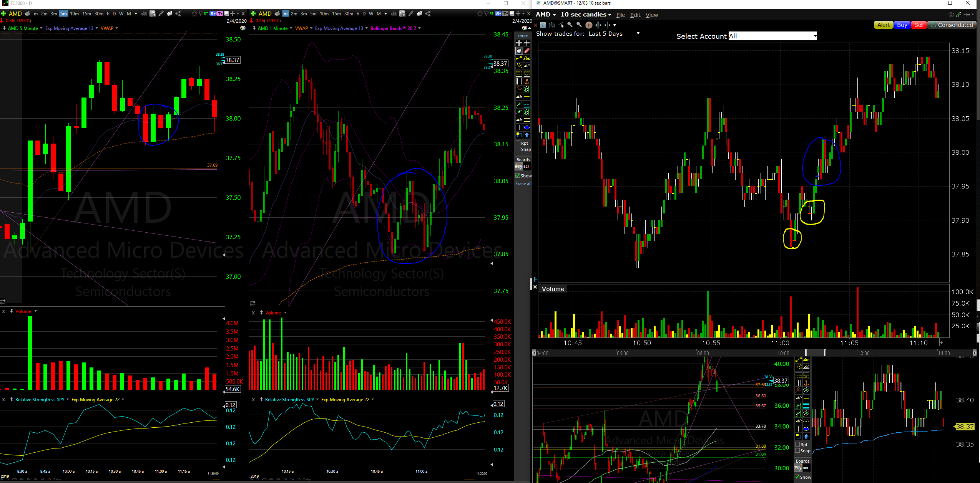Open the File menu in the TWS chart window
Viewport: 980px width, 483px height.
pyautogui.click(x=621, y=15)
